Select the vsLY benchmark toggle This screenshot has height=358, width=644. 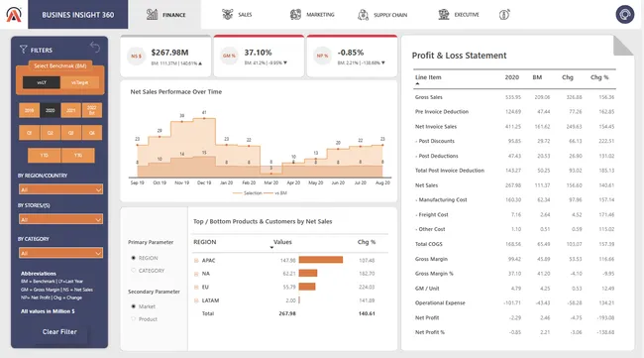(42, 82)
